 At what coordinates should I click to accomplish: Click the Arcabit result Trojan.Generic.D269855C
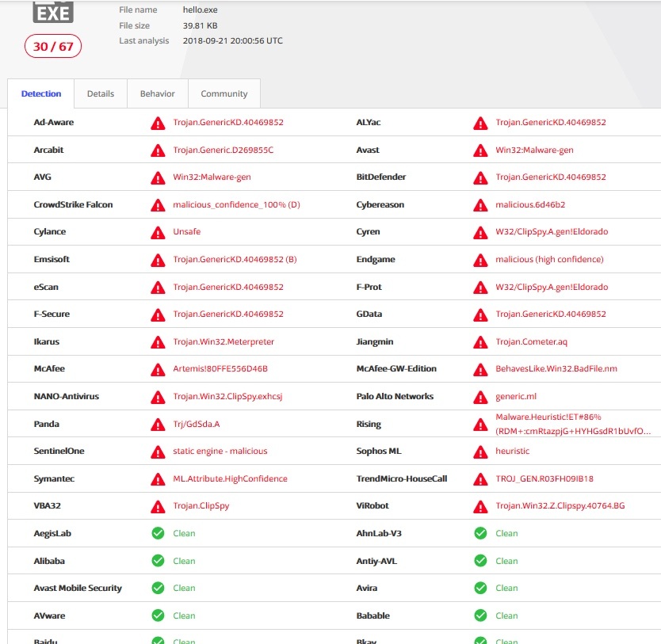click(223, 150)
